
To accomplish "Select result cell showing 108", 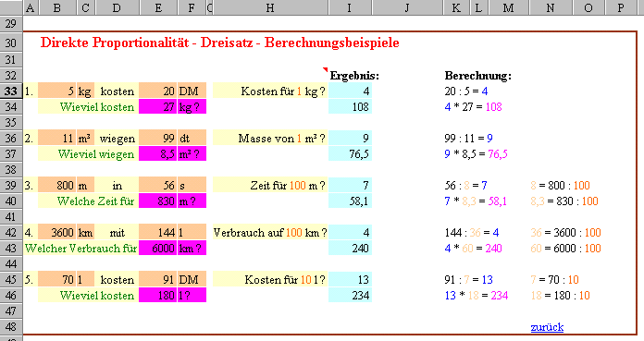I will 350,106.
